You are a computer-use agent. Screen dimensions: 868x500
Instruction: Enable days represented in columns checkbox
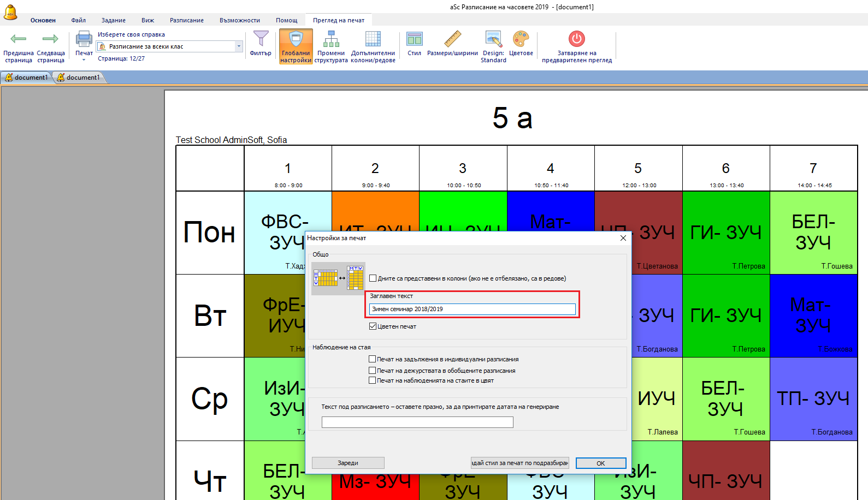pos(373,278)
